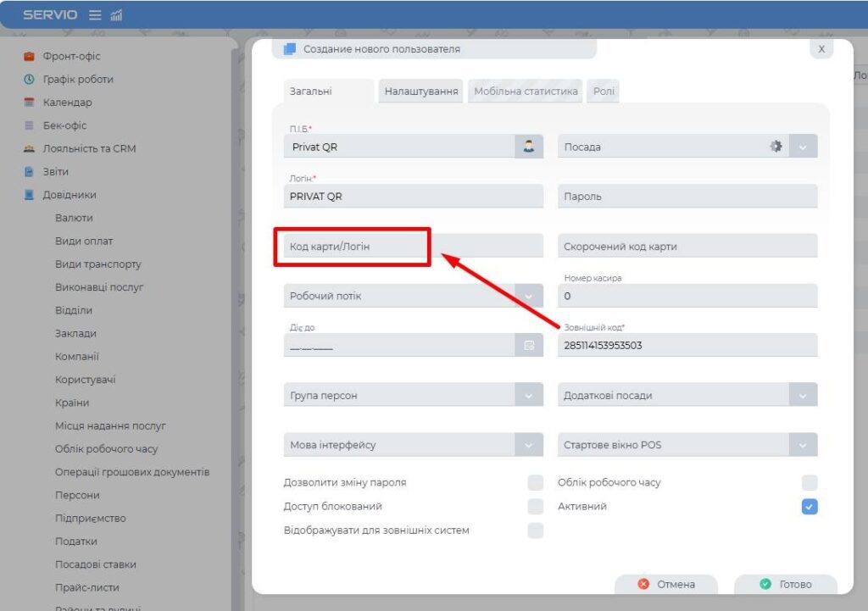Open the calendar picker in Діє до field
Screen dimensions: 868x611
[x=529, y=346]
